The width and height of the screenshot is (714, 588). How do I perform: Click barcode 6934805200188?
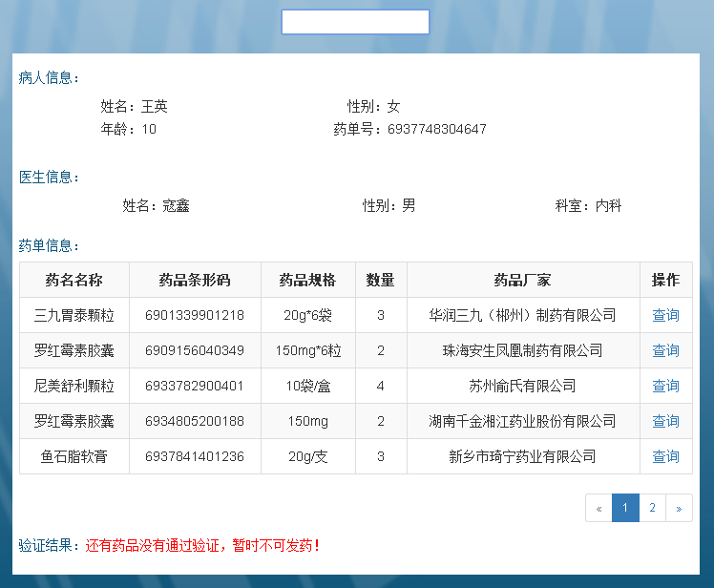pos(195,421)
